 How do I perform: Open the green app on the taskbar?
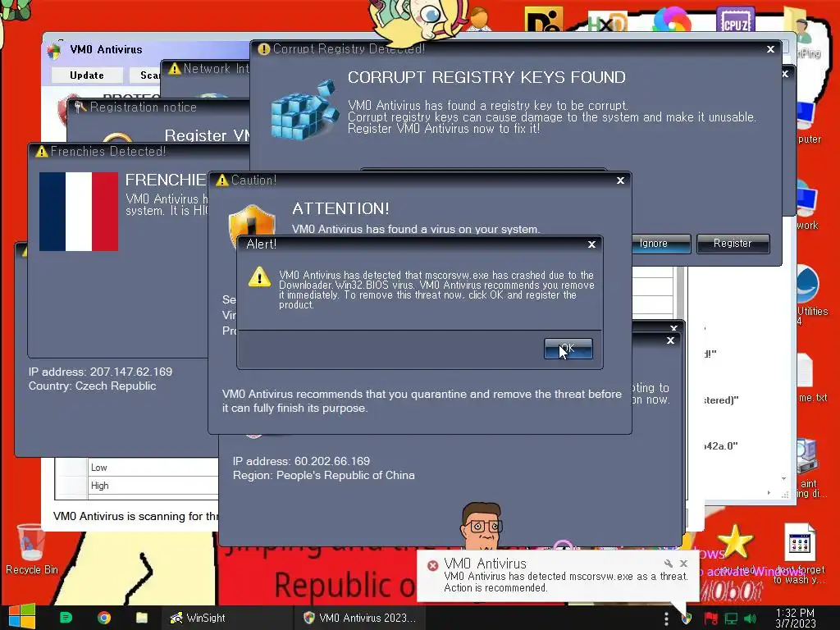click(x=66, y=618)
